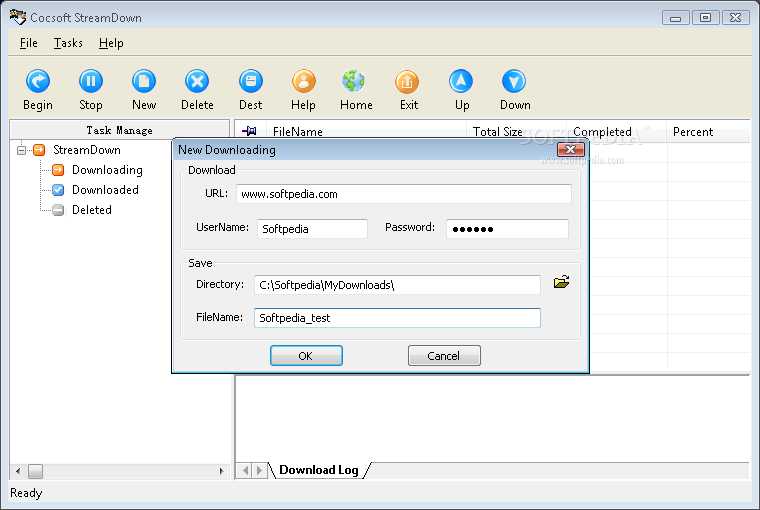
Task: Collapse the StreamDown tree node
Action: [21, 150]
